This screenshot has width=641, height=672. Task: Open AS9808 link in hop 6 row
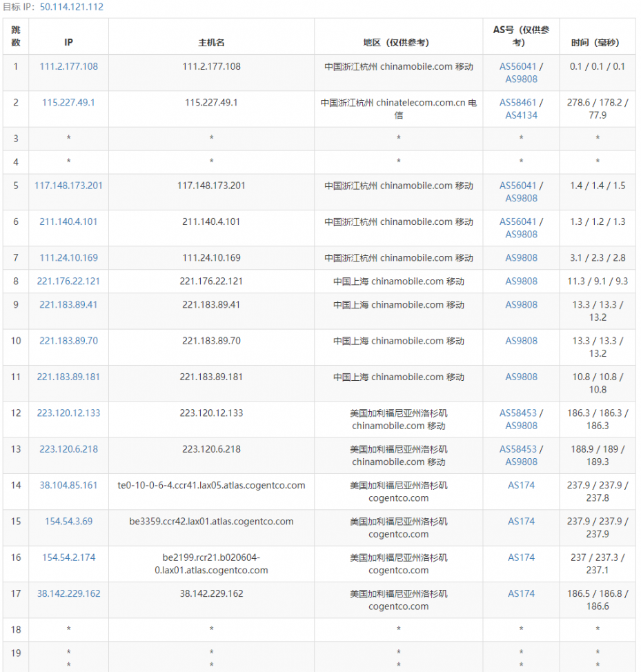(521, 235)
